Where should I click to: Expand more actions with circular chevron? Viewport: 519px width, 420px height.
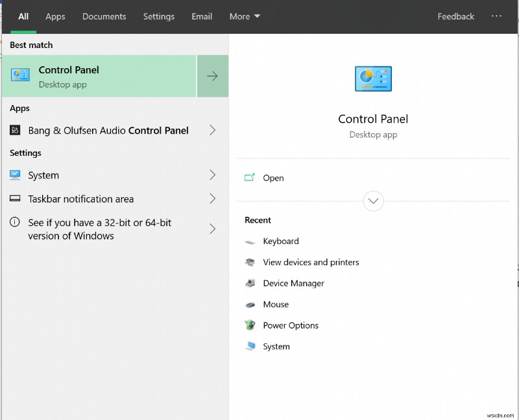[373, 201]
